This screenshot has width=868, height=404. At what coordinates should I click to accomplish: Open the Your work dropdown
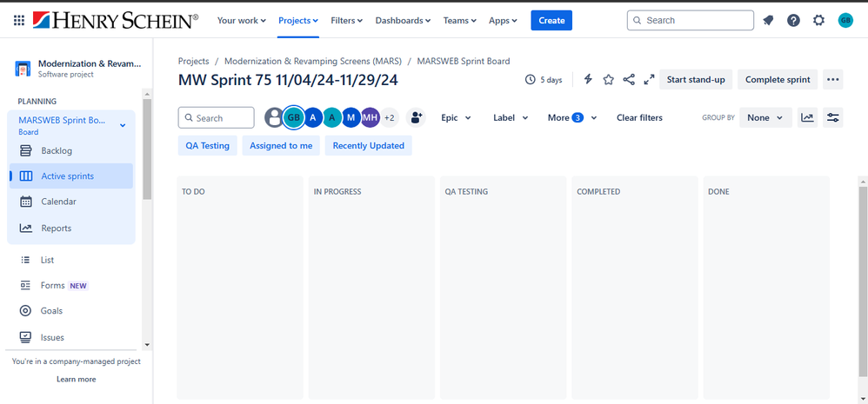pos(242,21)
